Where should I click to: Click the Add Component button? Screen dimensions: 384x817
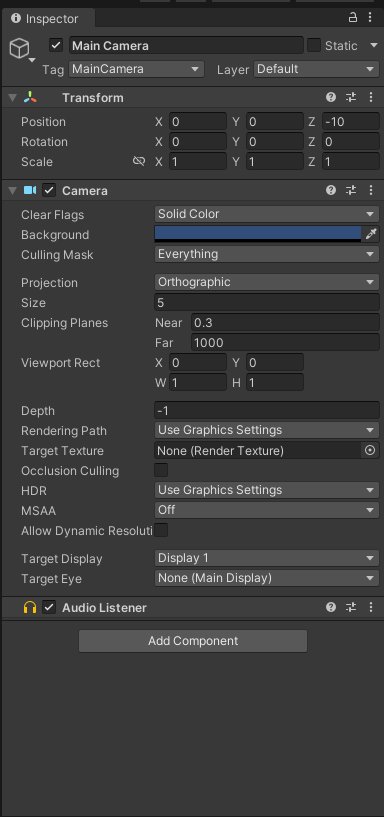point(193,640)
